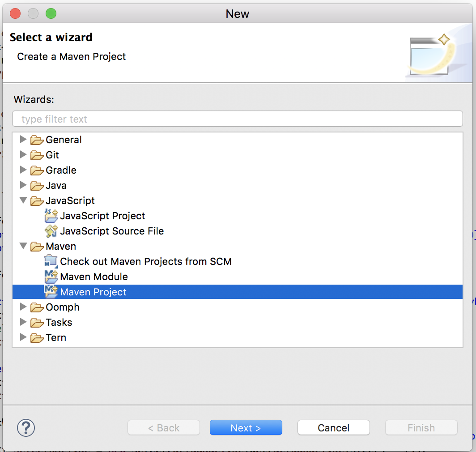
Task: Expand the Tern wizard category
Action: click(23, 337)
